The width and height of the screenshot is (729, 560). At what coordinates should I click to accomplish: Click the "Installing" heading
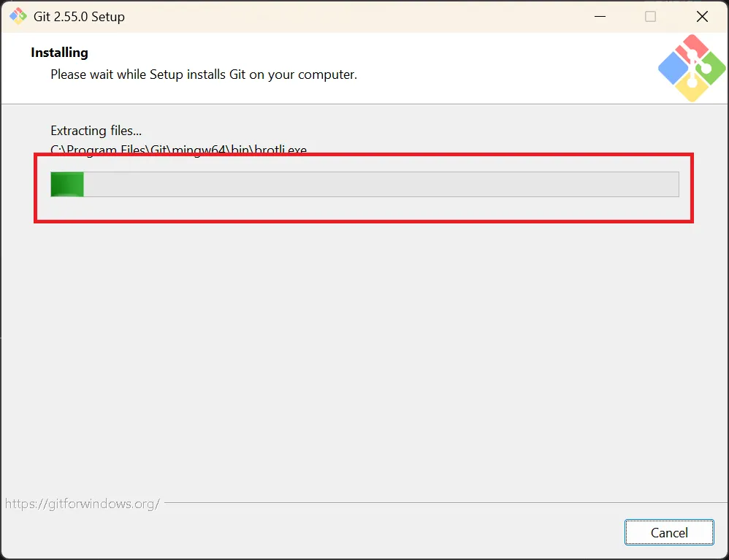coord(59,53)
